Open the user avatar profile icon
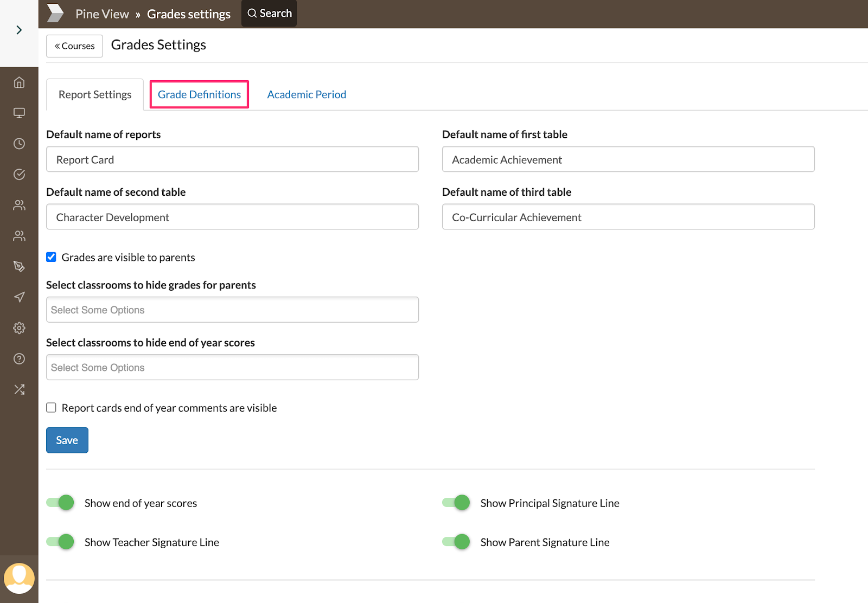 point(19,579)
